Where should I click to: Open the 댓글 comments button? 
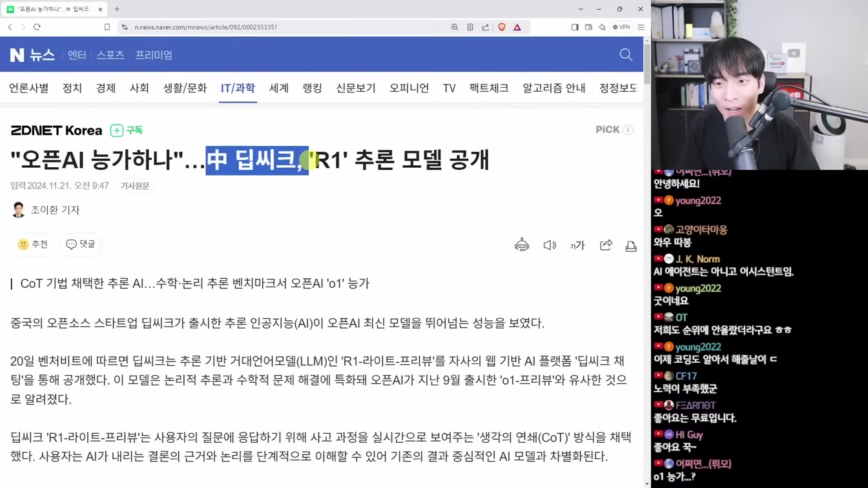point(81,245)
